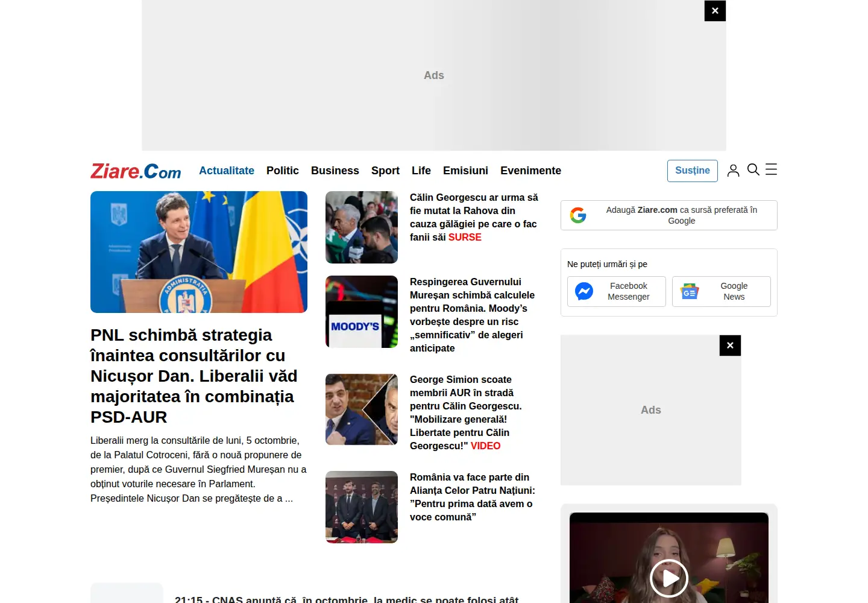
Task: Click the article summary starting 'Liberalii merg la consultările'
Action: 199,470
